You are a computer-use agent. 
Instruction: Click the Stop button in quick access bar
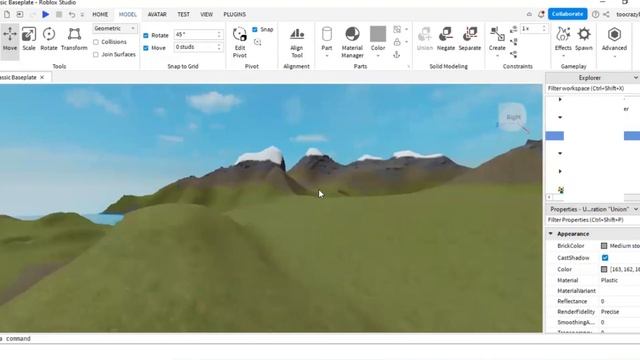[59, 14]
